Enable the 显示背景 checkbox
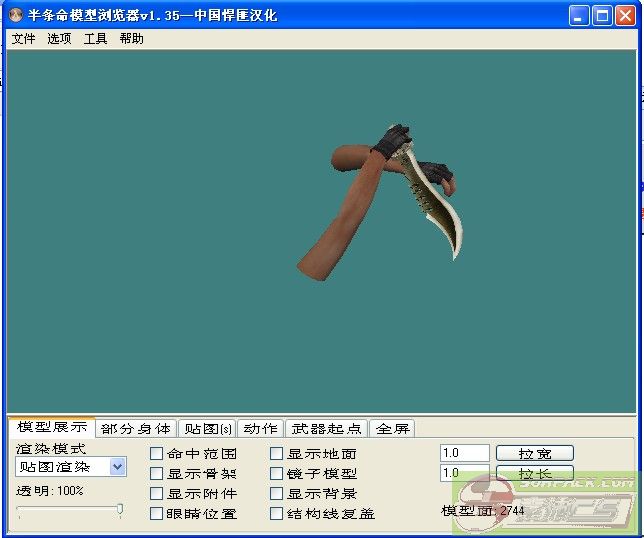 (x=276, y=494)
